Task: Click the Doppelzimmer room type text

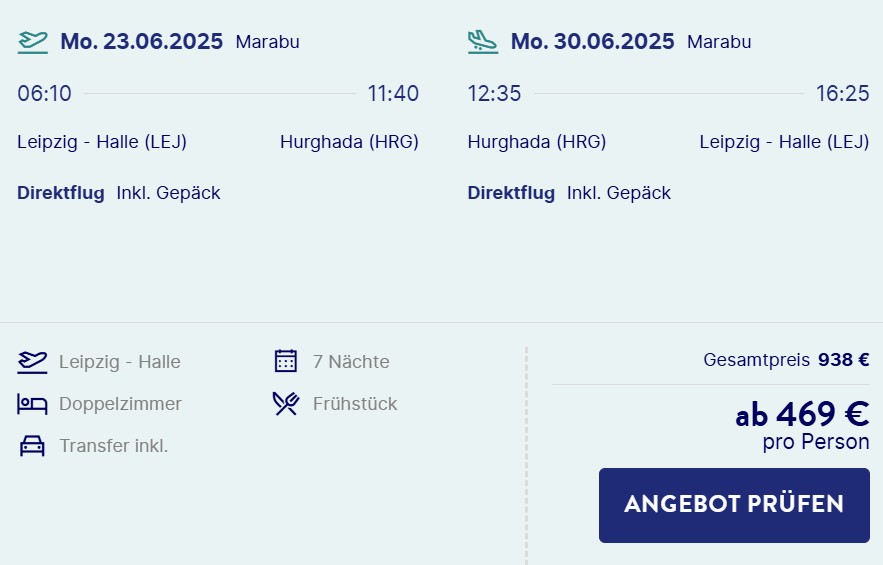Action: (121, 404)
